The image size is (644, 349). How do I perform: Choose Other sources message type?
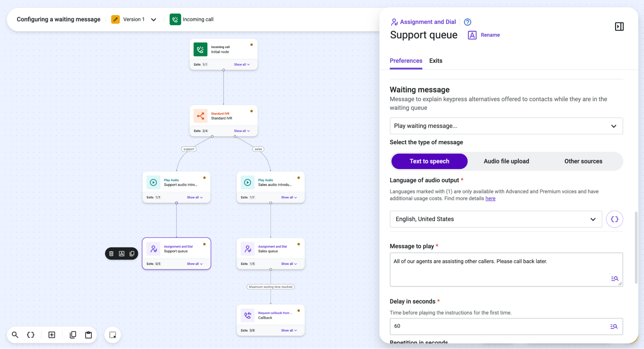[x=583, y=161]
